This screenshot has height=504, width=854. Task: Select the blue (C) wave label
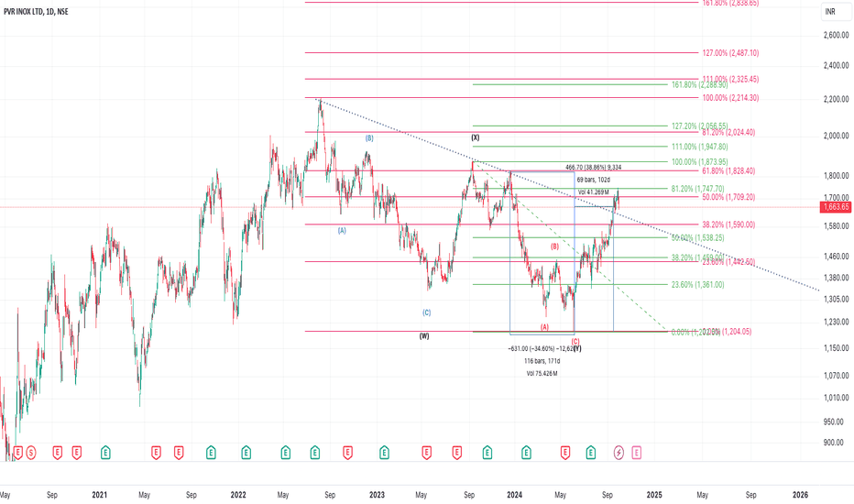[426, 312]
